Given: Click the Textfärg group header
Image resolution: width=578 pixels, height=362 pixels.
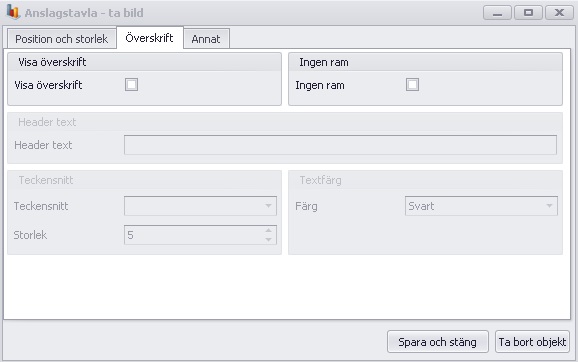Looking at the screenshot, I should [x=320, y=180].
